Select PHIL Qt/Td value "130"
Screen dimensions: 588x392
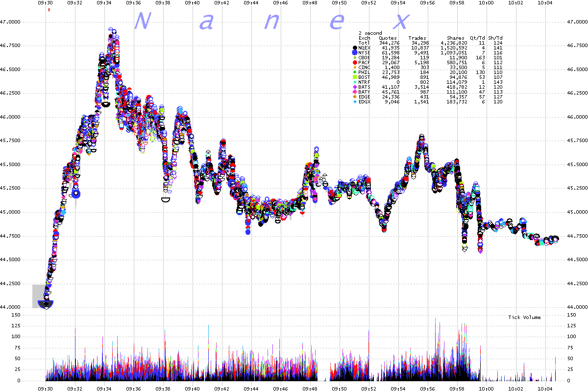(481, 72)
